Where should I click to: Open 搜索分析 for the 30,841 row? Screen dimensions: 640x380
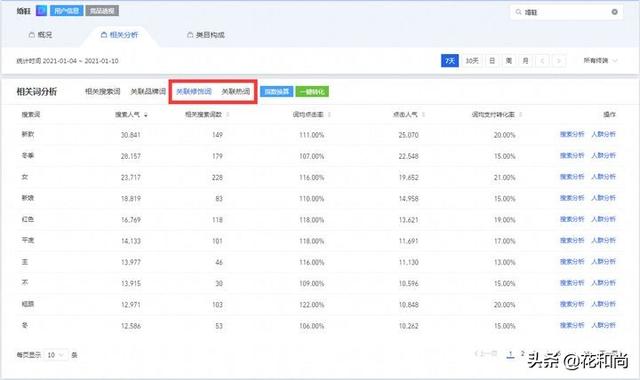coord(572,134)
